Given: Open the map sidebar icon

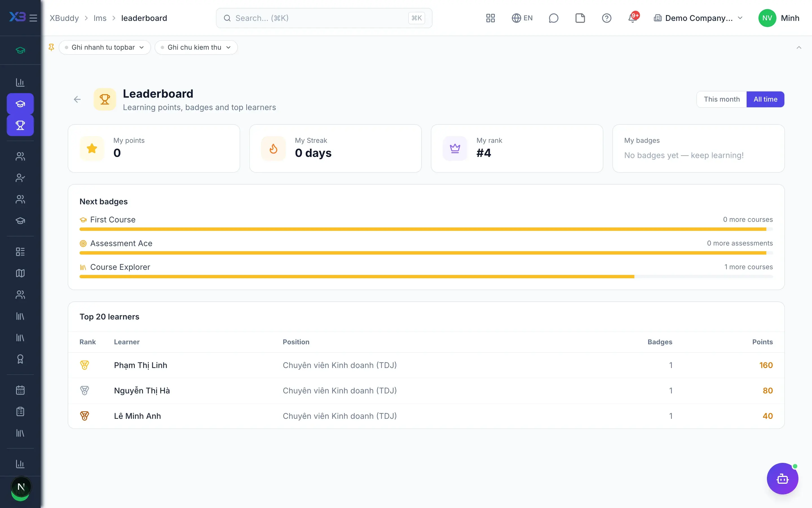Looking at the screenshot, I should [20, 273].
